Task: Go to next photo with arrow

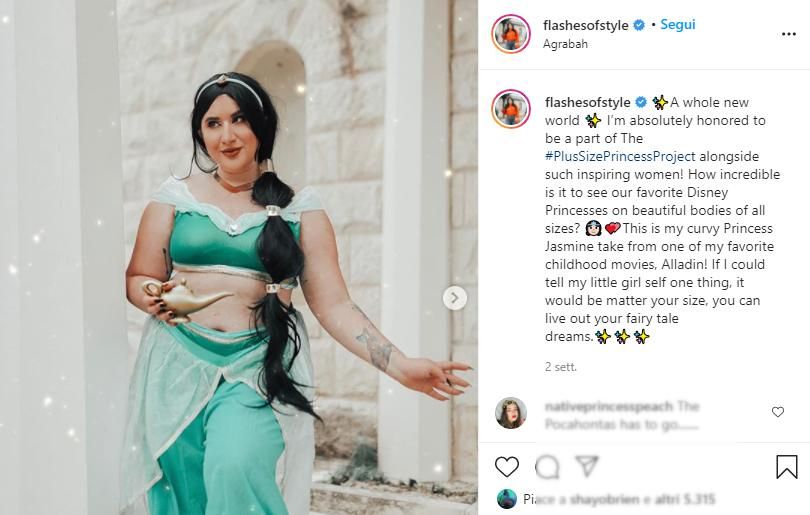Action: [x=455, y=298]
